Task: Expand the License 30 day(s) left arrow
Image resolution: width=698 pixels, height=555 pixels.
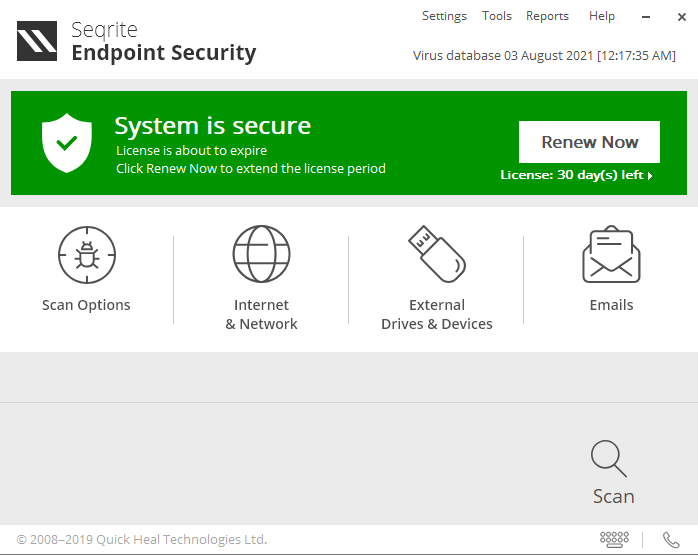Action: (650, 176)
